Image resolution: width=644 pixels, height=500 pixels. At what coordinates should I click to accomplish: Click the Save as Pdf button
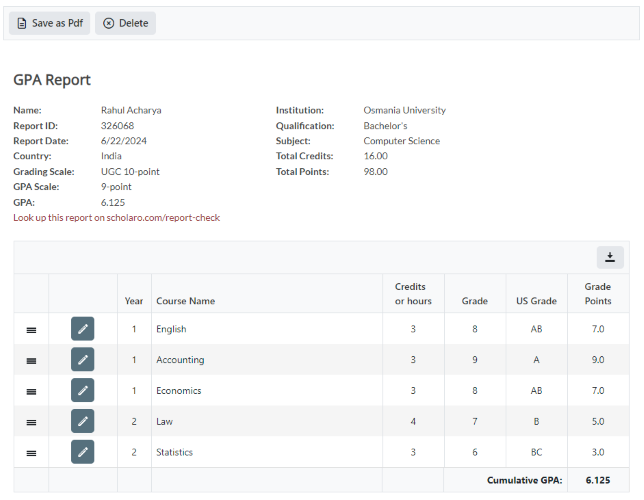49,23
